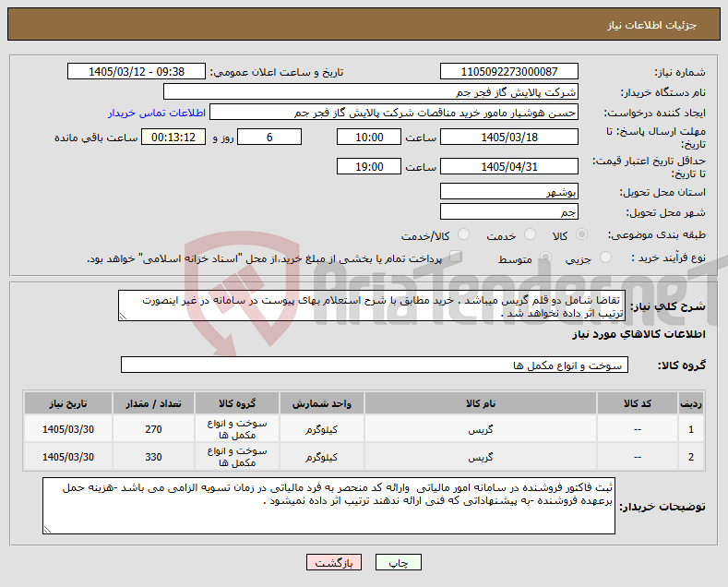Image resolution: width=728 pixels, height=587 pixels.
Task: Click the deadline time field 10:00
Action: (x=369, y=137)
